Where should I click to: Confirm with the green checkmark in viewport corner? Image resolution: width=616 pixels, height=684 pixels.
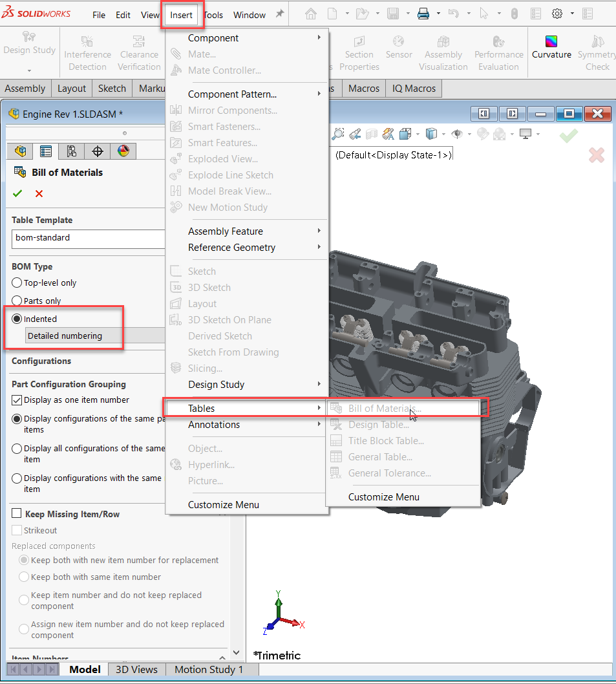click(569, 135)
